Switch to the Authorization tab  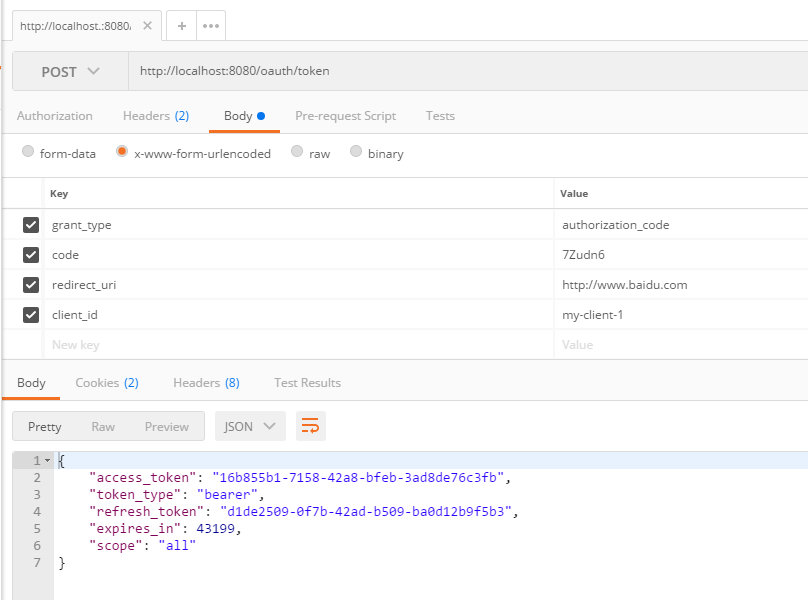tap(55, 116)
